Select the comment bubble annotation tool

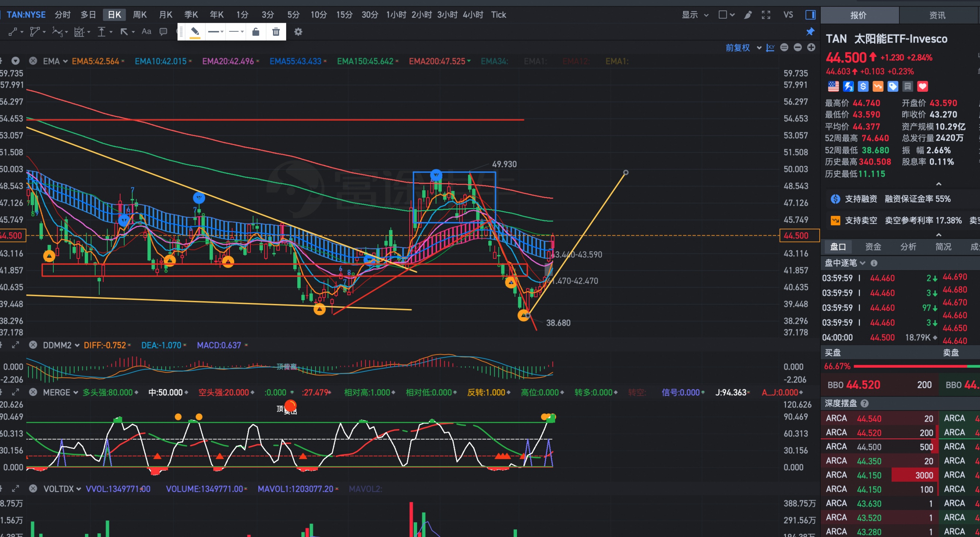pos(163,32)
